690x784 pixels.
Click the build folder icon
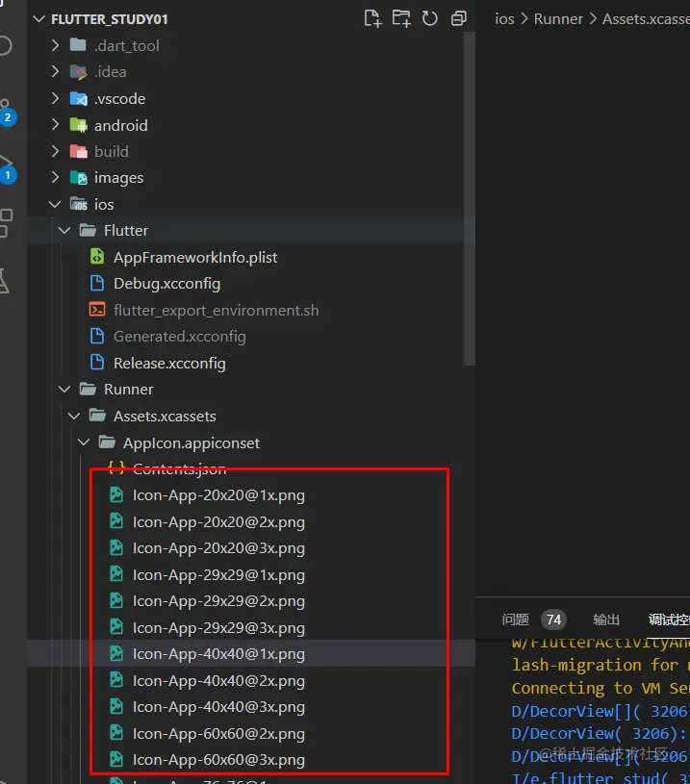(78, 151)
